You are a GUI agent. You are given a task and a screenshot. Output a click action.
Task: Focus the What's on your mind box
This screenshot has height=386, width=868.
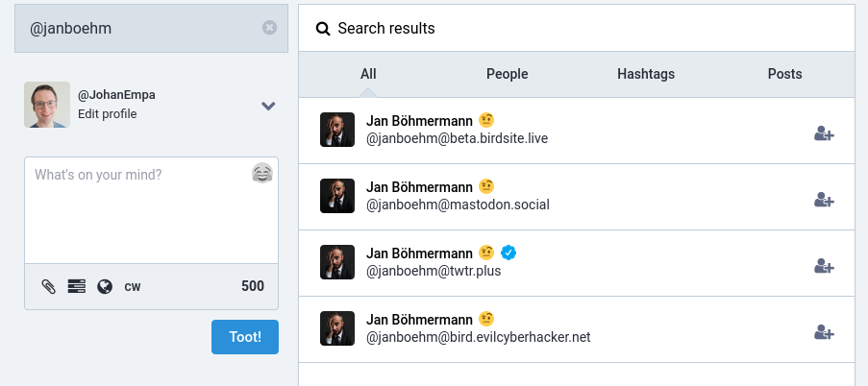pos(151,210)
